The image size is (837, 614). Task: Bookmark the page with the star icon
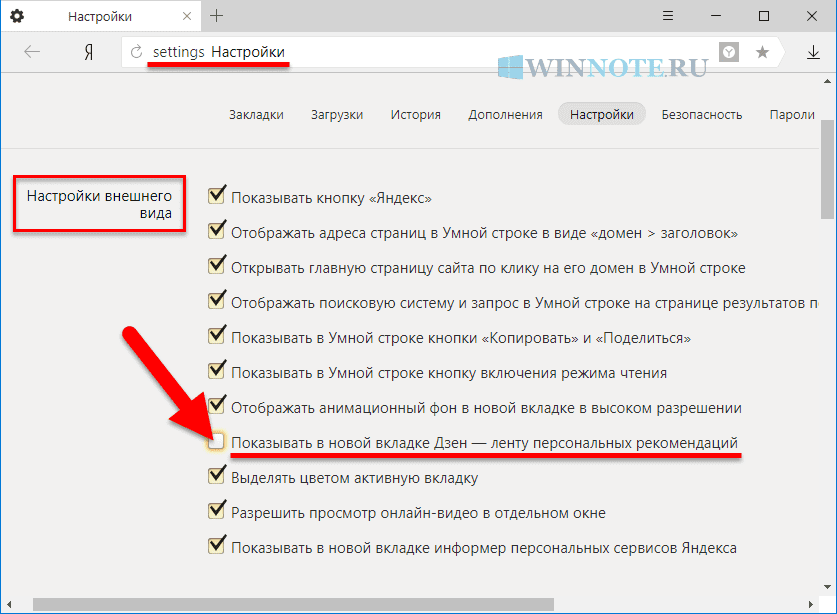(x=762, y=52)
